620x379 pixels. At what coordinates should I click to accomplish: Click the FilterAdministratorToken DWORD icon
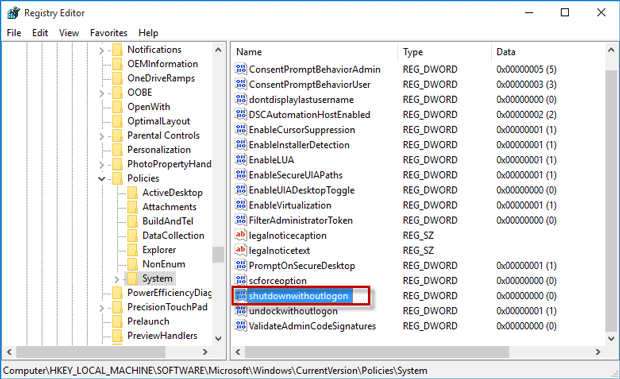click(240, 220)
